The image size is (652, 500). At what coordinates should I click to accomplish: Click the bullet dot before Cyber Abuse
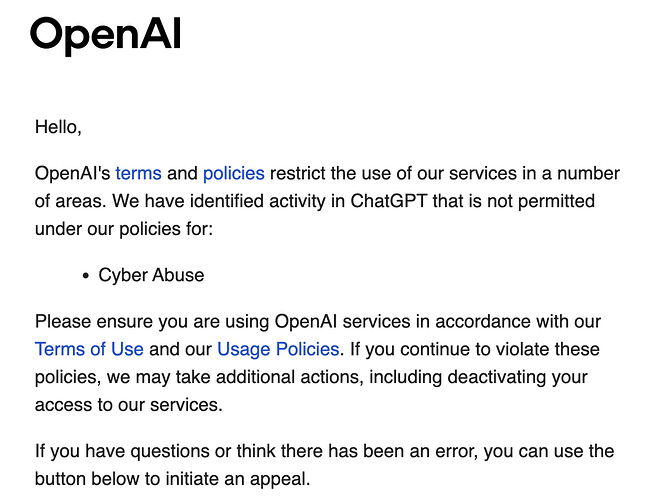pyautogui.click(x=86, y=276)
